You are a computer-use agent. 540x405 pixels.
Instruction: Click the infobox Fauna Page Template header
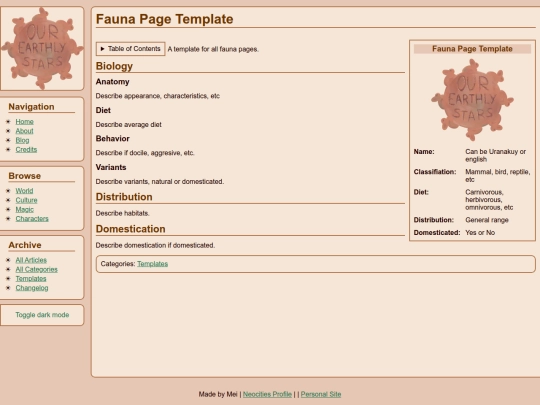coord(472,49)
